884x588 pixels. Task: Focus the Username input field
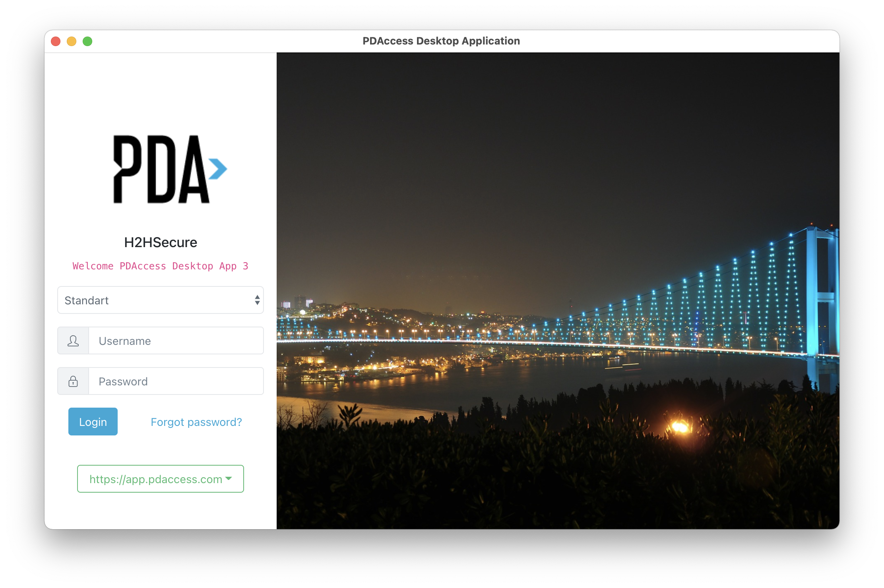[x=176, y=341]
